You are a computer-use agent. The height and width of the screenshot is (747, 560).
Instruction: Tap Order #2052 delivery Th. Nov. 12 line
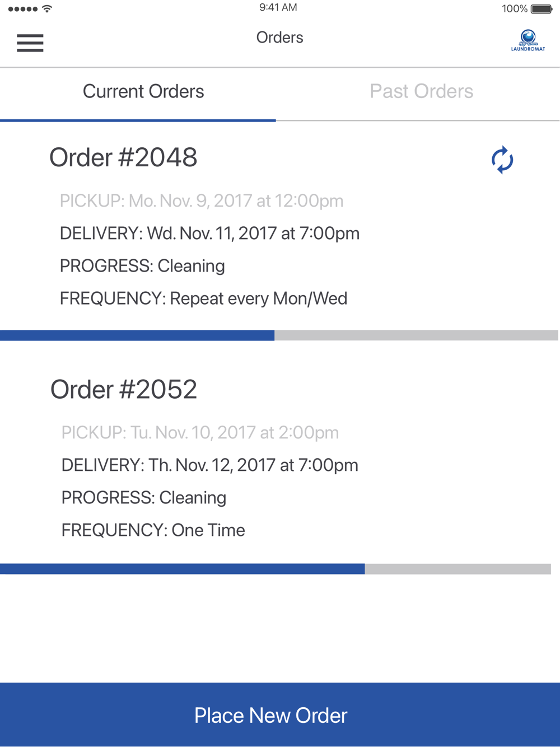pyautogui.click(x=209, y=465)
